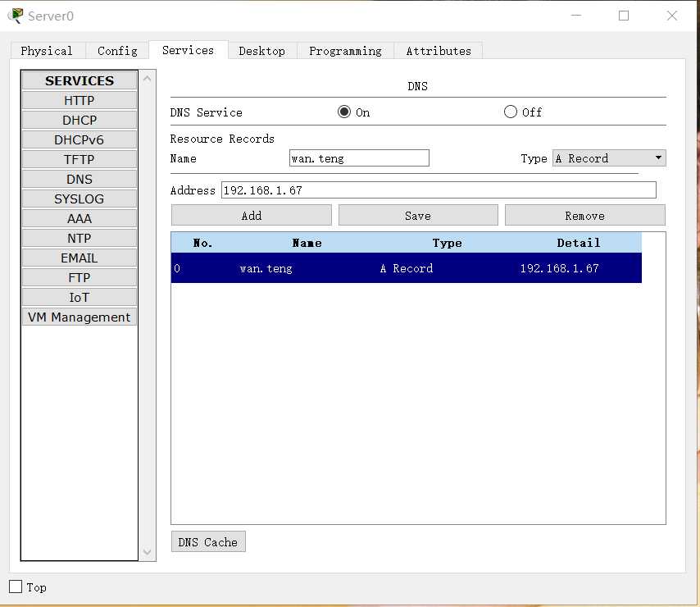Minimize the Server0 window
700x607 pixels.
click(576, 16)
